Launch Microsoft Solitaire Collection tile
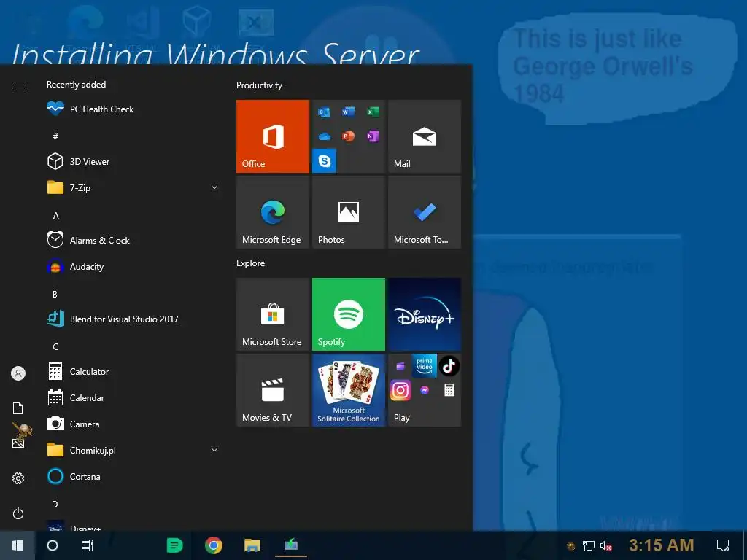The height and width of the screenshot is (560, 747). tap(348, 390)
